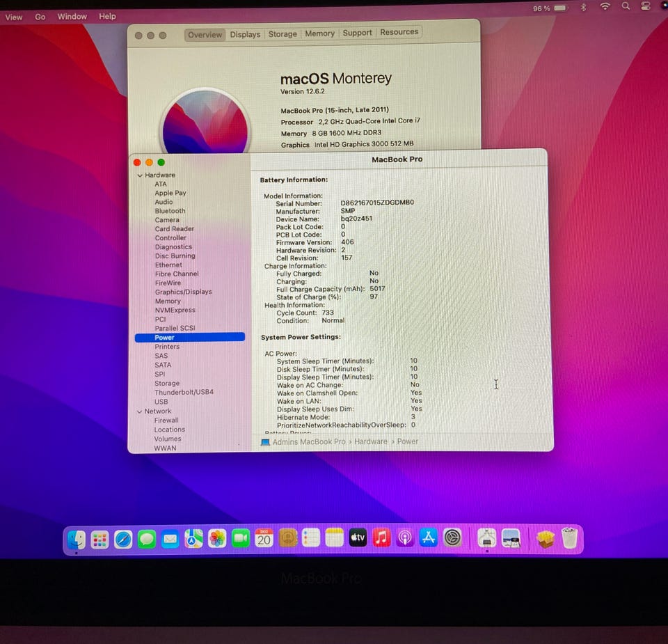
Task: Open Reminders from the Dock
Action: (311, 538)
